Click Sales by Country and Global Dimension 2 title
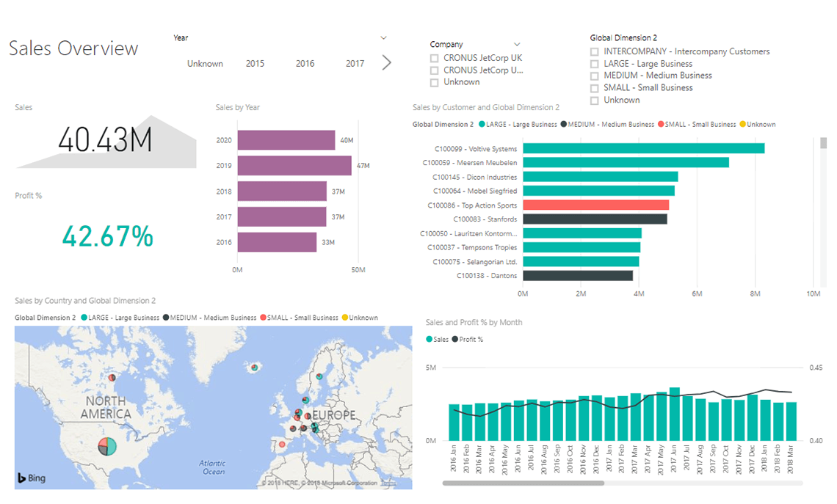This screenshot has height=504, width=837. (85, 301)
